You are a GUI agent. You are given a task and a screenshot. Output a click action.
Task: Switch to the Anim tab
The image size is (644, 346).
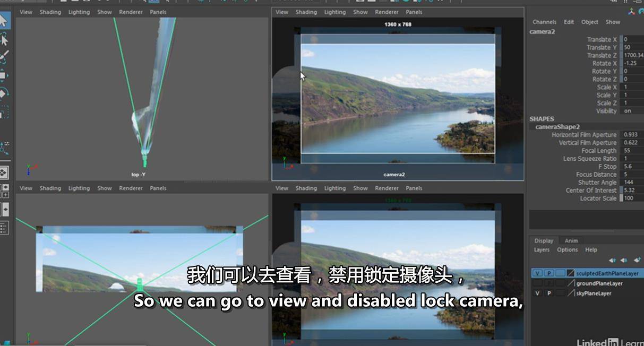tap(571, 241)
